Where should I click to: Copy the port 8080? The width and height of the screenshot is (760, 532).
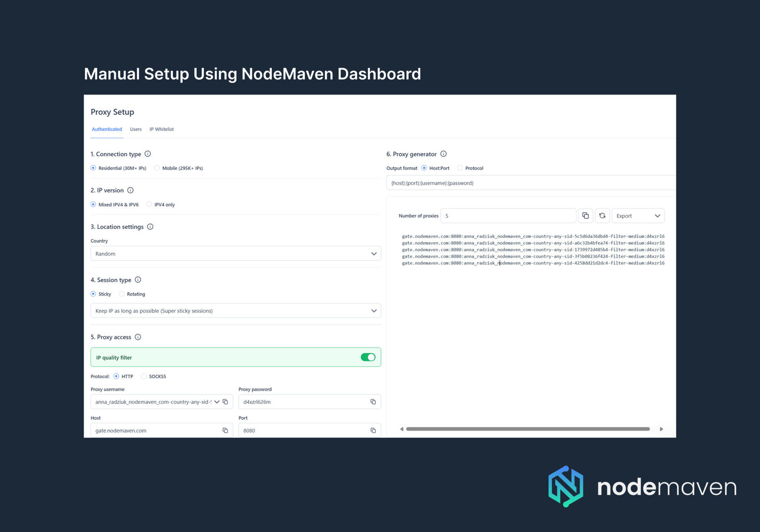pyautogui.click(x=373, y=430)
